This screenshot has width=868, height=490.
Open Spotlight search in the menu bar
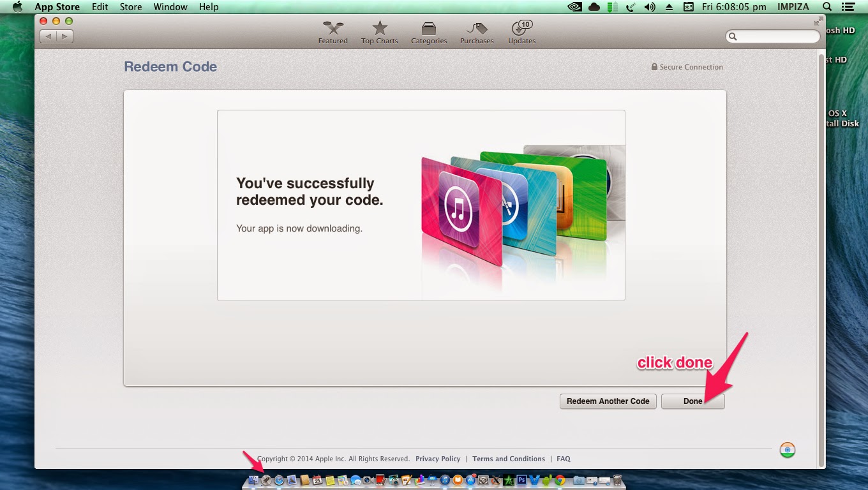pyautogui.click(x=827, y=7)
